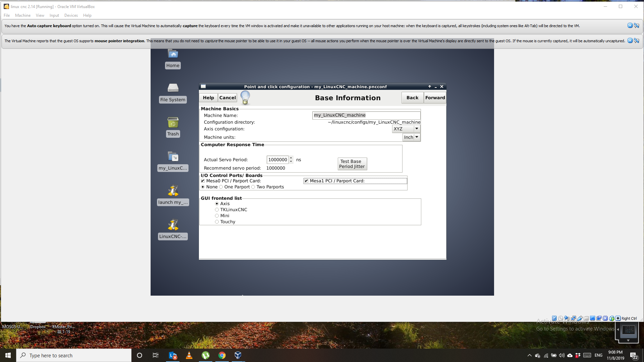Open volume control in system tray

(561, 355)
